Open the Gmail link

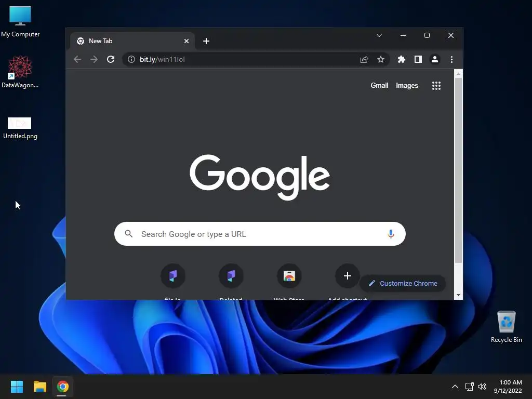tap(379, 86)
